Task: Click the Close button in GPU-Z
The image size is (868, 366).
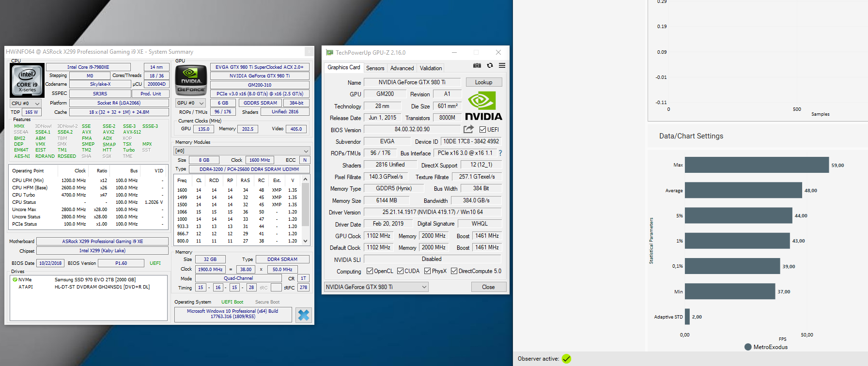Action: tap(488, 287)
